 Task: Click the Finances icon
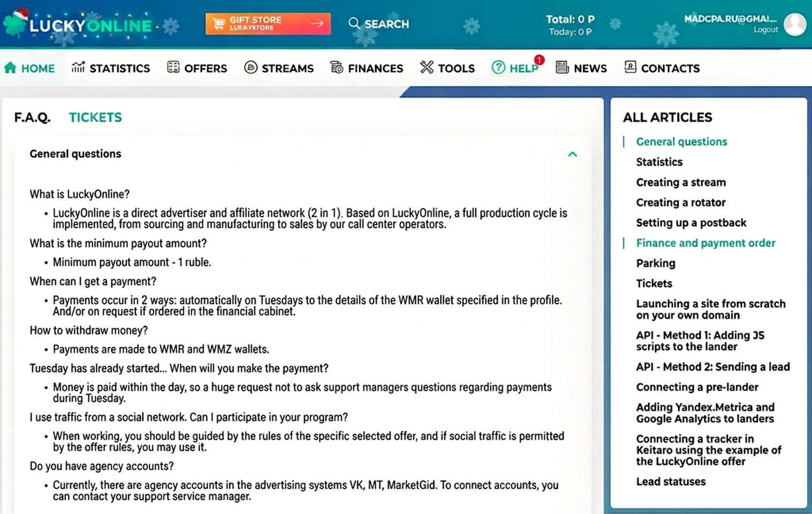pyautogui.click(x=337, y=67)
